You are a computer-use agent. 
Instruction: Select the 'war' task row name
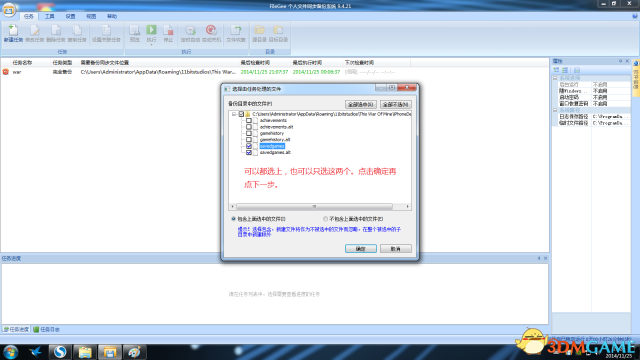[17, 72]
